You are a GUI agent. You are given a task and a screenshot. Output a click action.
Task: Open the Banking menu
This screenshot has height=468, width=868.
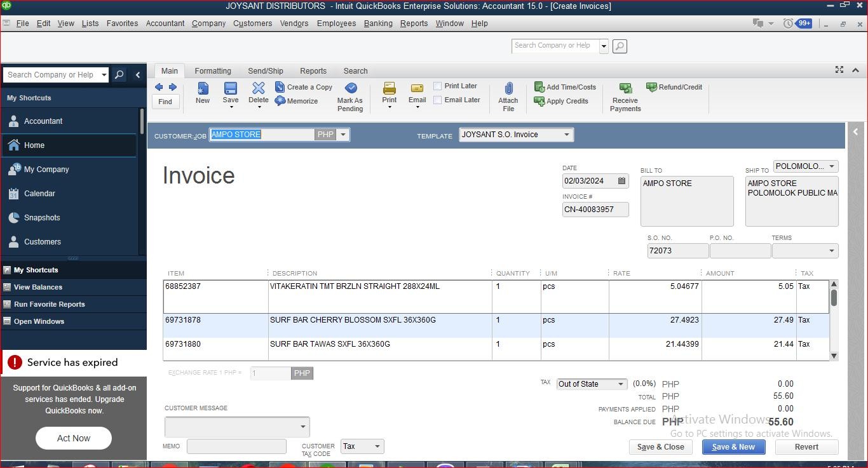pyautogui.click(x=378, y=23)
